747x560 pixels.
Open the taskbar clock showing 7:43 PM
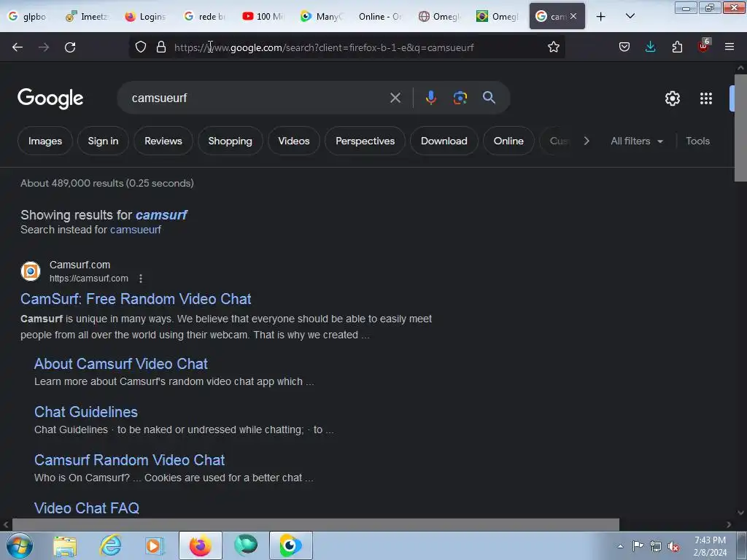pyautogui.click(x=710, y=546)
